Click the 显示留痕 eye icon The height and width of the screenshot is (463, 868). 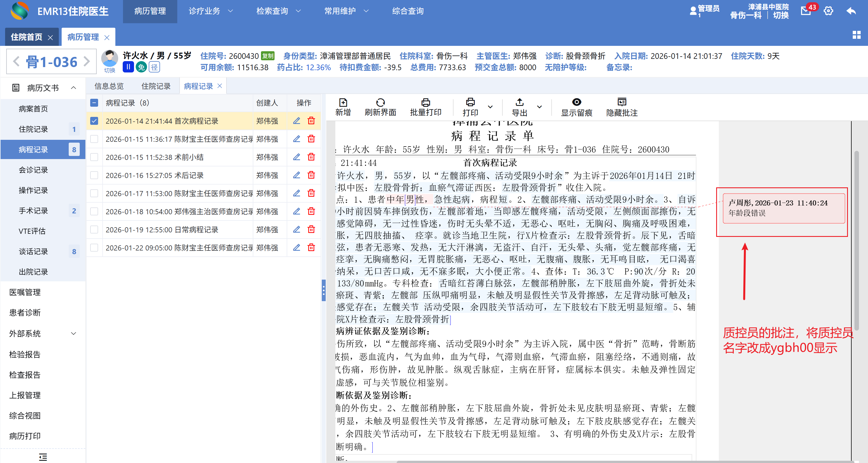[576, 102]
